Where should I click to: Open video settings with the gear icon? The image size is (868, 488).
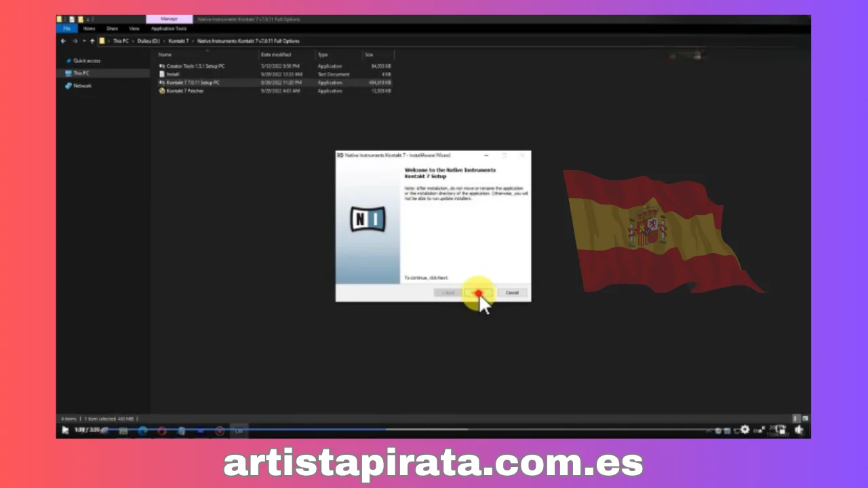[x=745, y=430]
